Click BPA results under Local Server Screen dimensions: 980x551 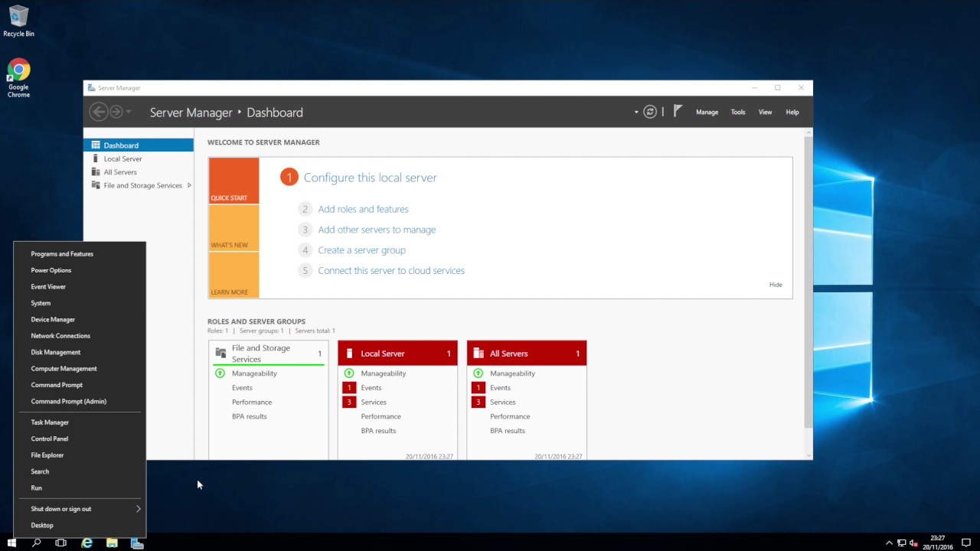[x=378, y=431]
